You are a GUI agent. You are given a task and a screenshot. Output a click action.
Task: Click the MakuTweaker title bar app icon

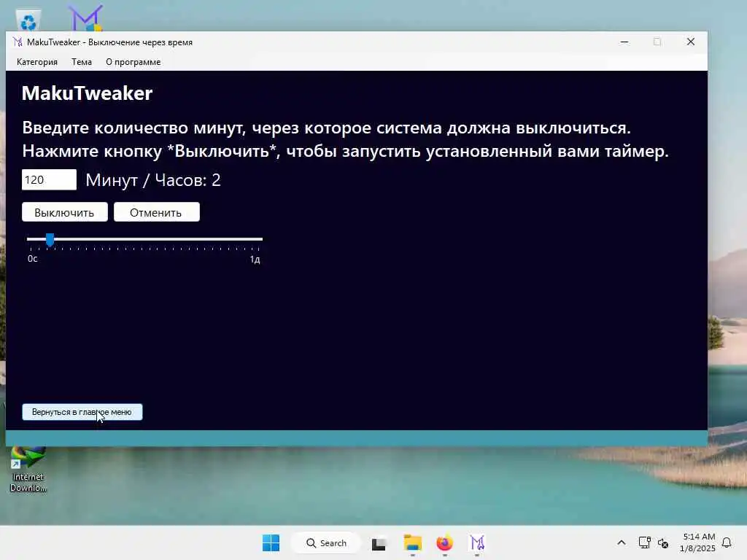pyautogui.click(x=18, y=42)
